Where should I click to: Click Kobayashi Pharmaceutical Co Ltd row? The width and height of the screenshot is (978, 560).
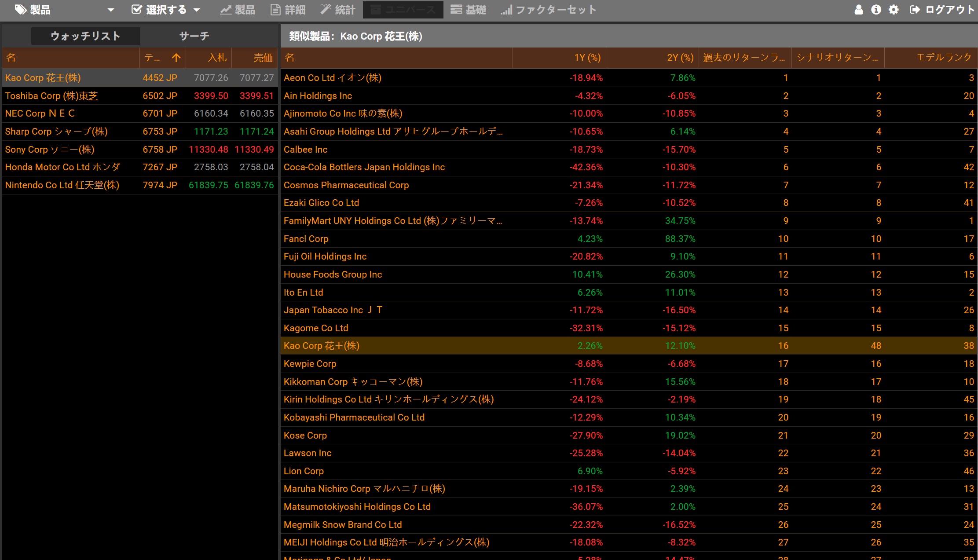click(629, 417)
